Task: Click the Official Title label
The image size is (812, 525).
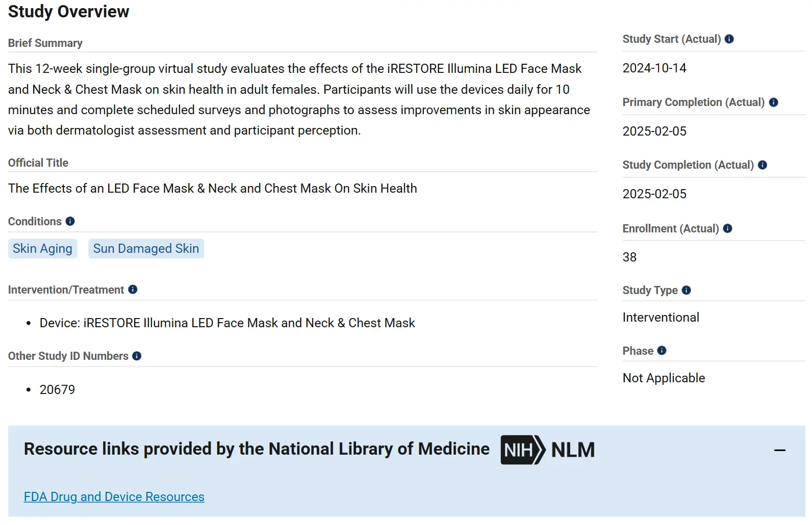Action: [x=38, y=163]
